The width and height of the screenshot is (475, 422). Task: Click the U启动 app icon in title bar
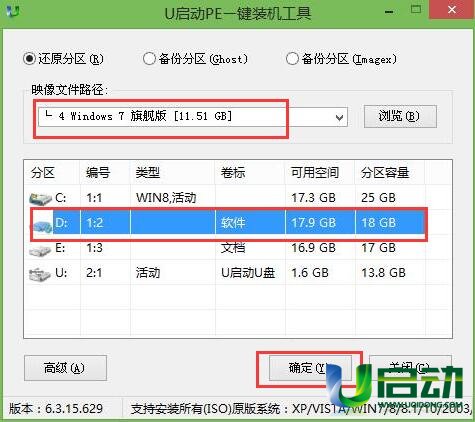coord(13,11)
